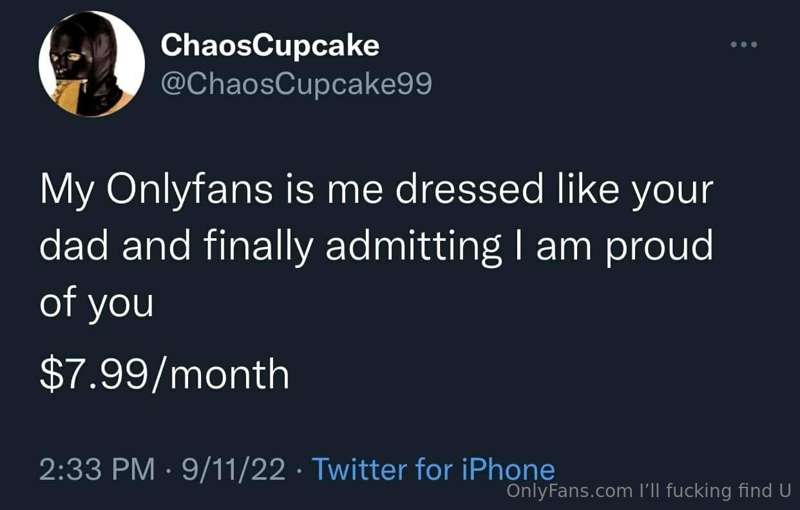
Task: Click the ChaosCupcake display name
Action: coord(270,46)
